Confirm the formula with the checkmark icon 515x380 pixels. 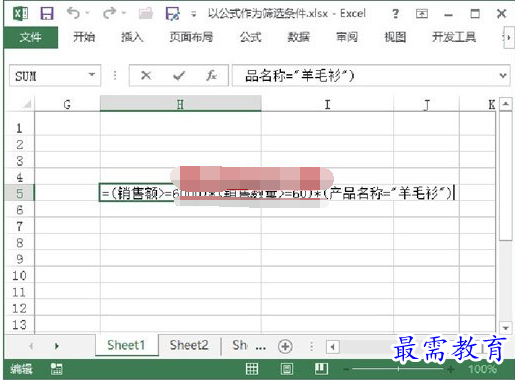point(179,76)
